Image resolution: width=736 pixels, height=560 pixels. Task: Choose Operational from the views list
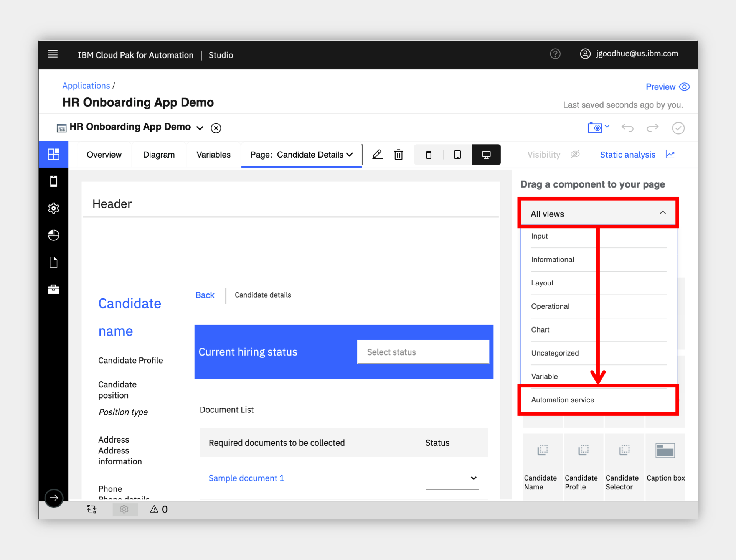click(599, 306)
